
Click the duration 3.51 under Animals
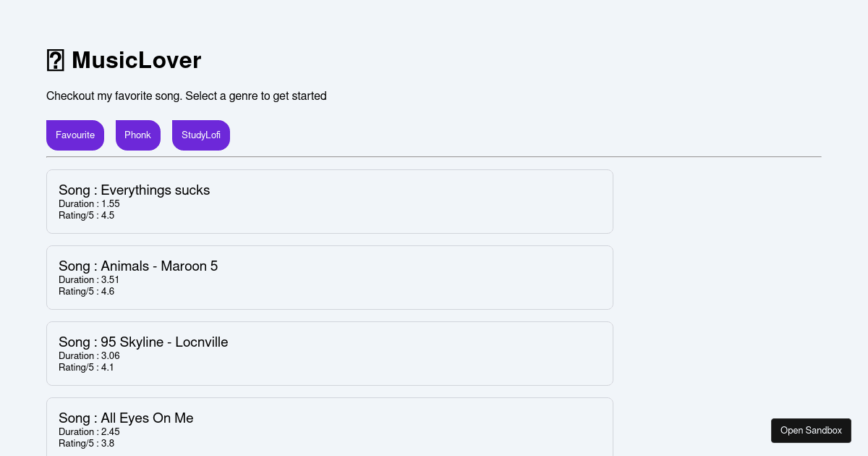89,280
